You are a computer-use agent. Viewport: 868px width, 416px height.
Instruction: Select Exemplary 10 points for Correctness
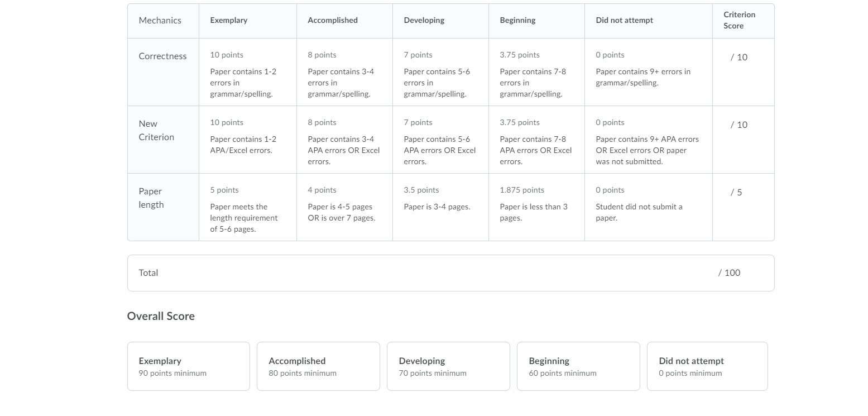point(247,72)
